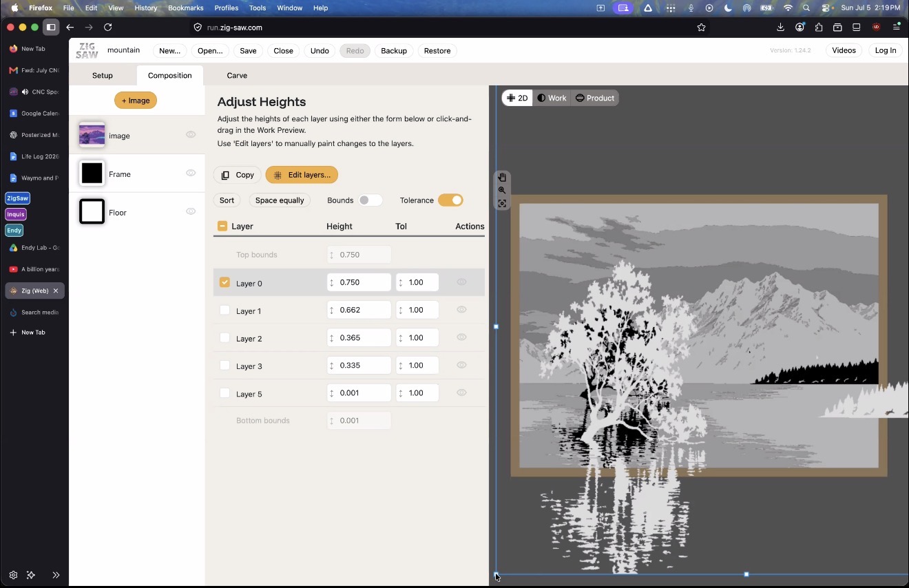Expand the Inquis tab group
The image size is (909, 588).
[16, 214]
